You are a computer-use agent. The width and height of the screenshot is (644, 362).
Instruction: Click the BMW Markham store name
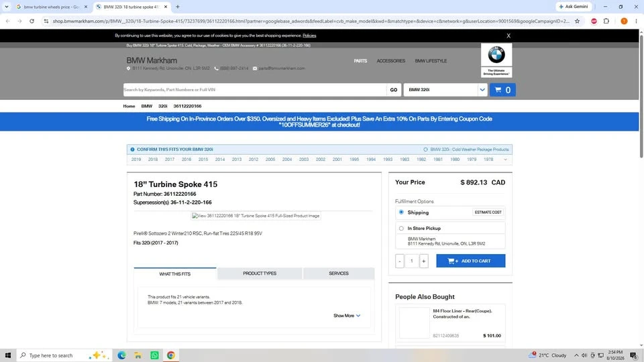coord(152,60)
